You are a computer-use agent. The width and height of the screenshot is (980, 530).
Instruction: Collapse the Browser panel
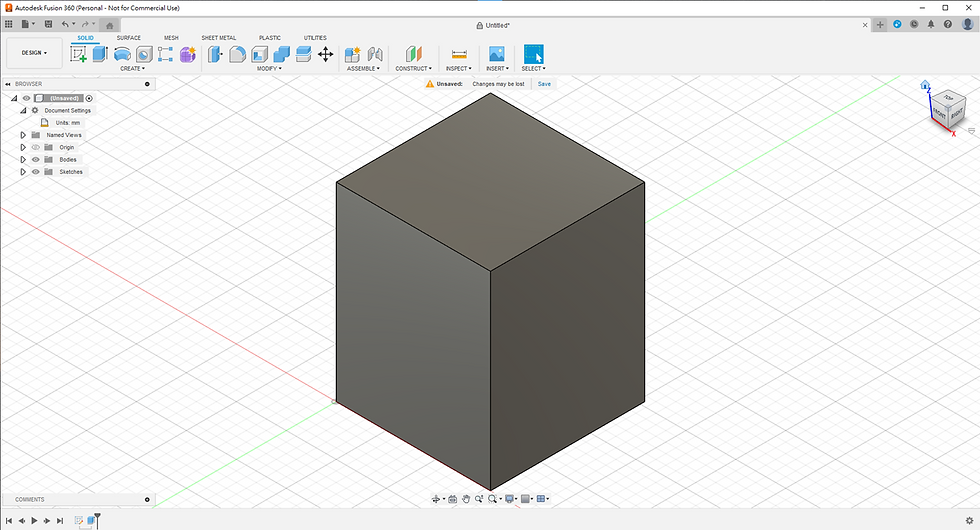pos(8,84)
